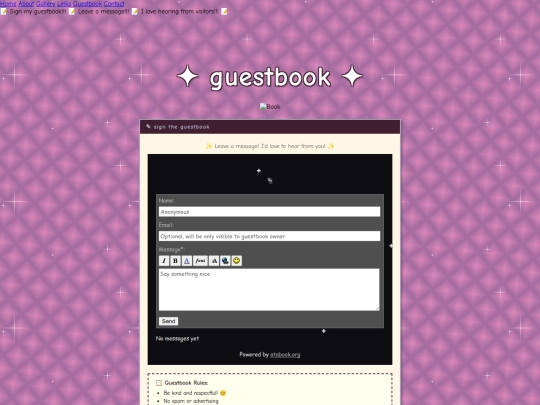540x405 pixels.
Task: Apply bold formatting to the message
Action: coord(175,261)
